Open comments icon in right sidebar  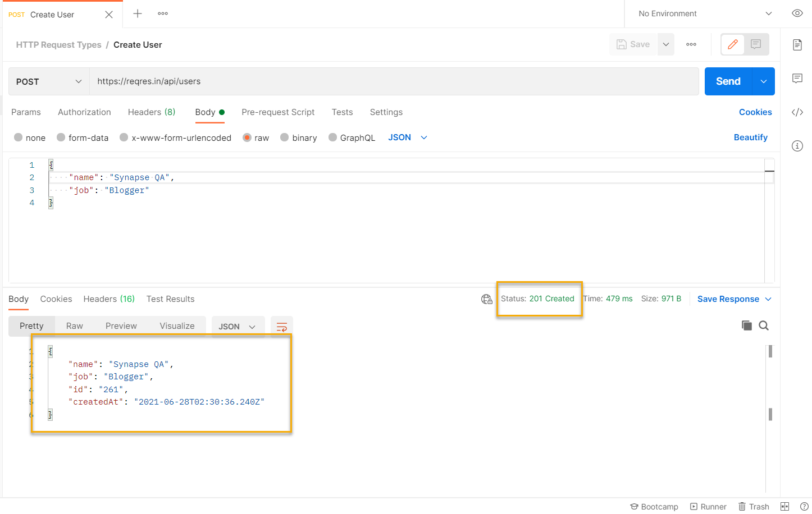(797, 79)
